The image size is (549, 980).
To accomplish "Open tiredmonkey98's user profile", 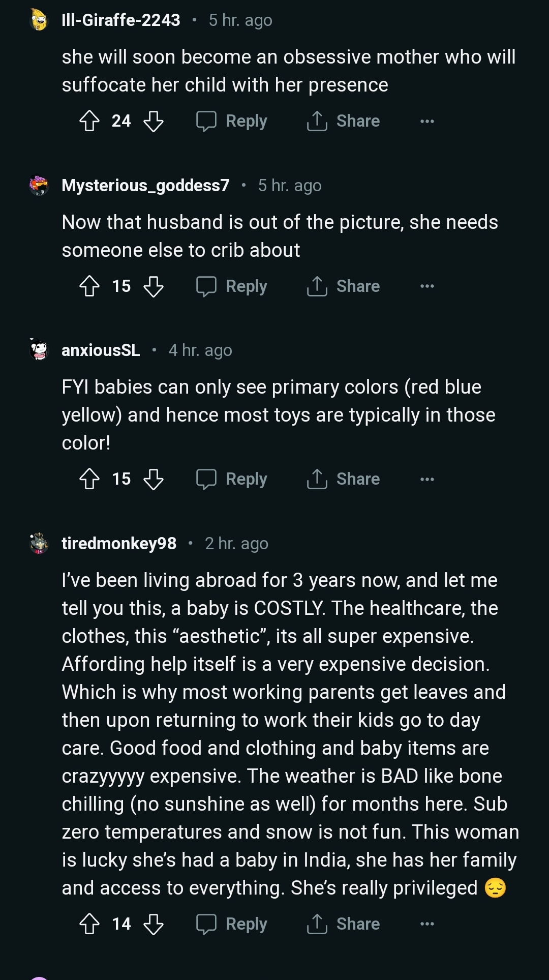I will (x=119, y=544).
